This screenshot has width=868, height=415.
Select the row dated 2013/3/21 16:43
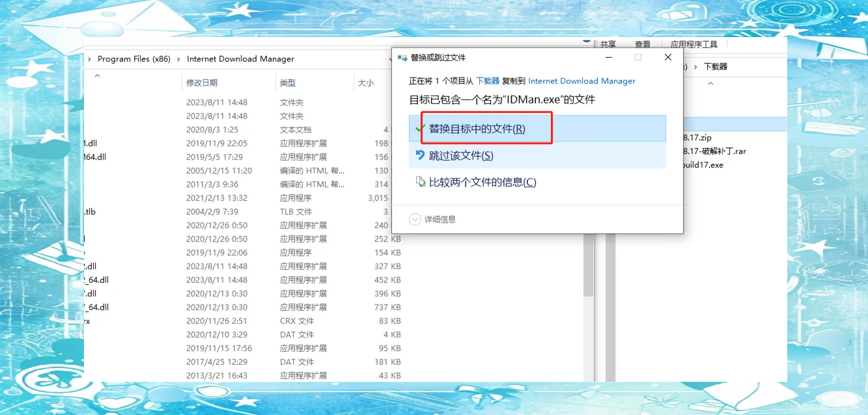(242, 376)
